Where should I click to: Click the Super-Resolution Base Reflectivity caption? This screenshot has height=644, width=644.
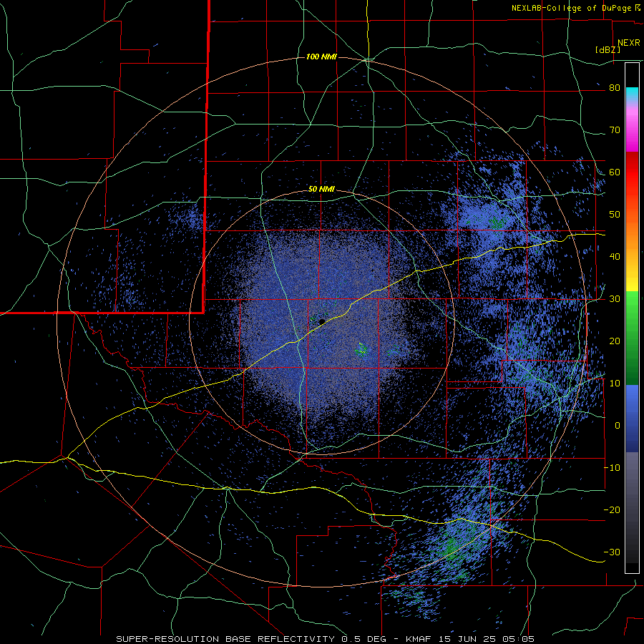pyautogui.click(x=325, y=639)
